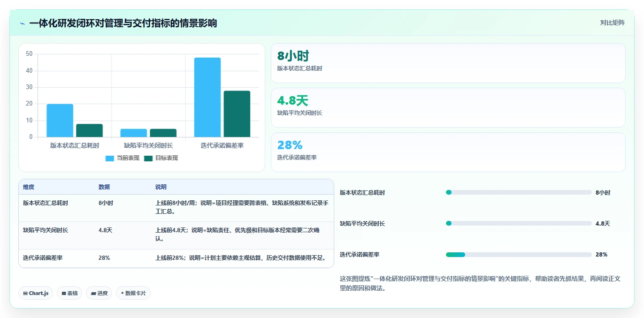Click the progress row label 版本状态汇总耗时
The height and width of the screenshot is (318, 644).
[x=362, y=193]
